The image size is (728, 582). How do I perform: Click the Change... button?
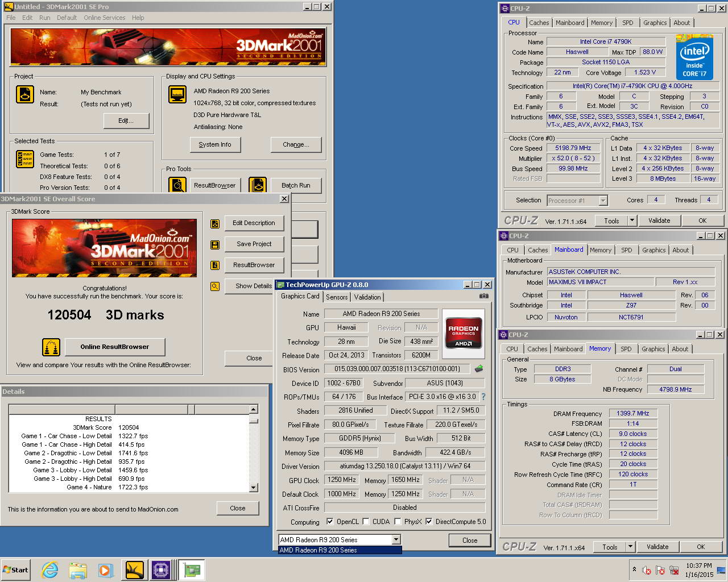coord(296,144)
